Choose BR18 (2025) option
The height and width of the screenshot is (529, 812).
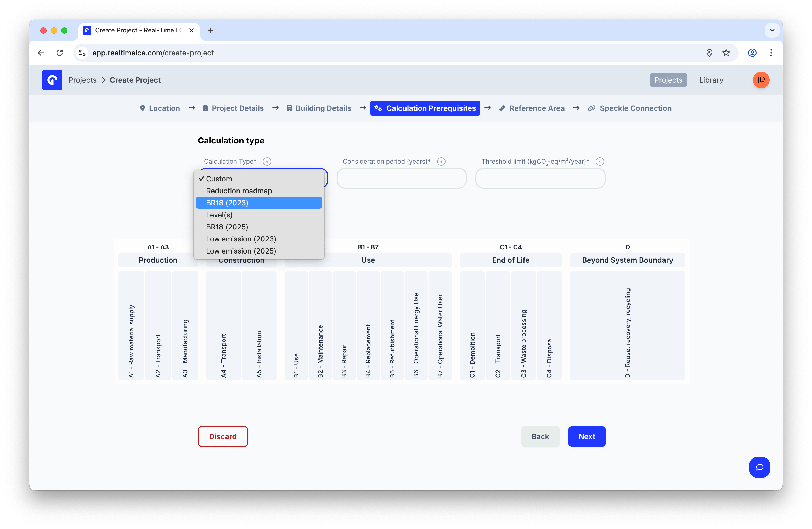259,227
